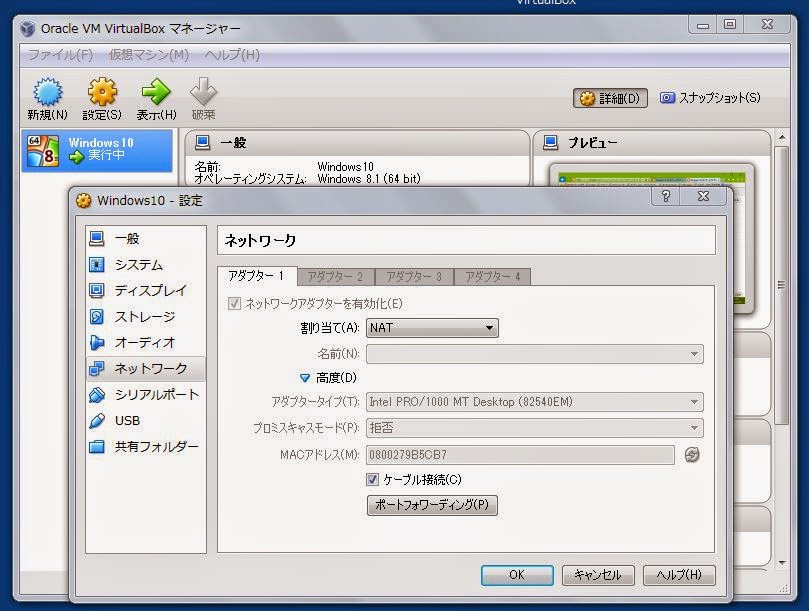Viewport: 809px width, 611px height.
Task: Click the MAC address input field
Action: click(x=520, y=455)
